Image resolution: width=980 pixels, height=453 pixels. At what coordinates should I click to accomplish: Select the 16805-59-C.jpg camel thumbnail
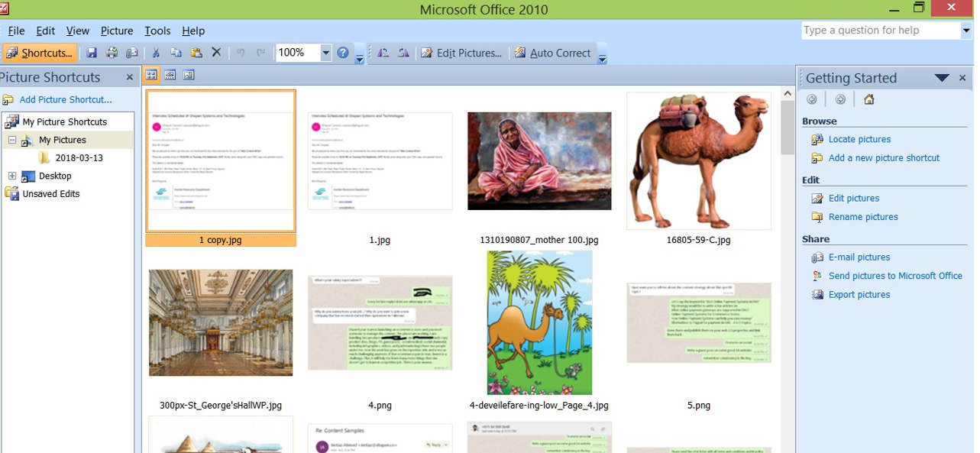click(698, 161)
